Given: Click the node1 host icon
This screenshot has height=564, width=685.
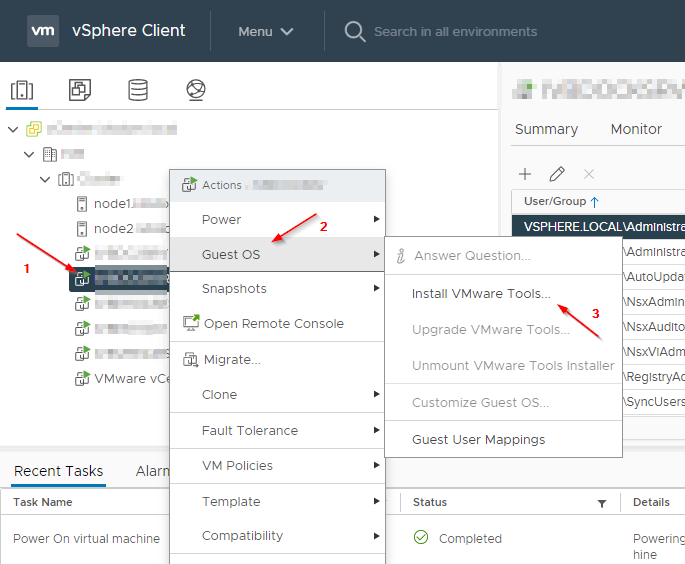Looking at the screenshot, I should click(x=82, y=204).
